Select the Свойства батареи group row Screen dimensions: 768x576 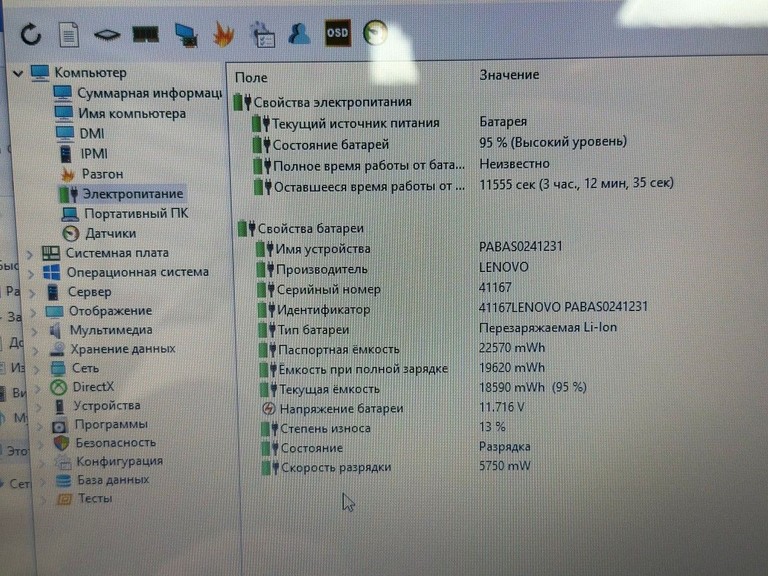301,228
